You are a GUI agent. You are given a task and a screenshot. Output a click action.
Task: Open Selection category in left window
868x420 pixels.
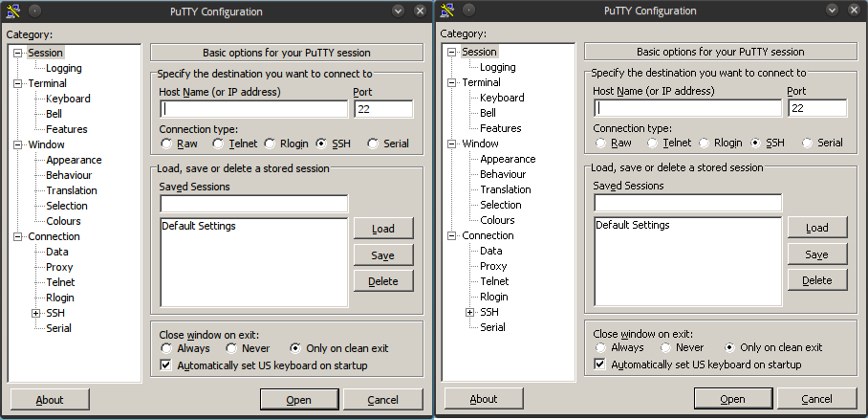pos(66,206)
